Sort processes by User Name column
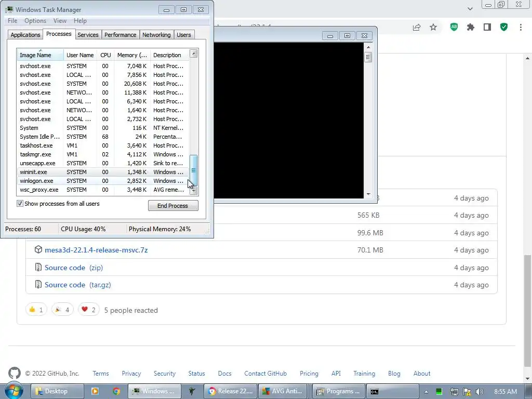Viewport: 532px width, 399px height. [80, 55]
